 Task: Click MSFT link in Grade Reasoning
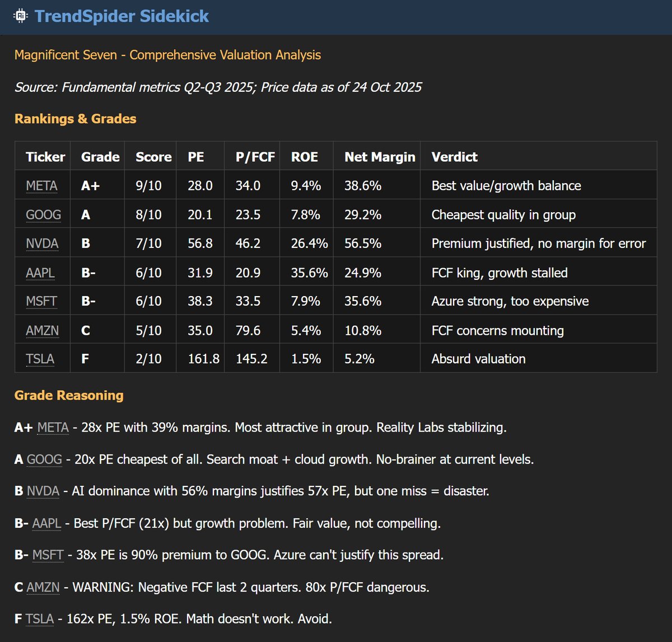48,555
